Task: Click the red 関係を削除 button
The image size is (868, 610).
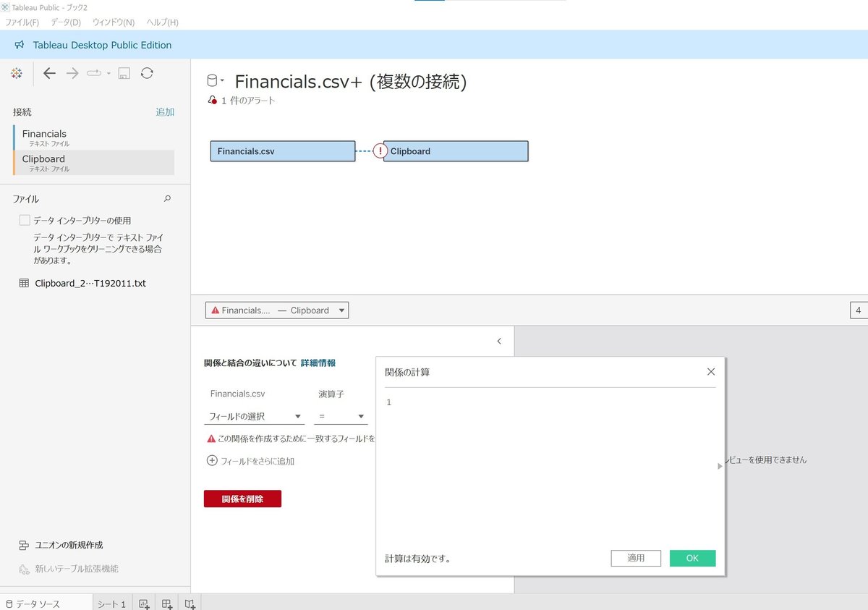Action: (x=242, y=499)
